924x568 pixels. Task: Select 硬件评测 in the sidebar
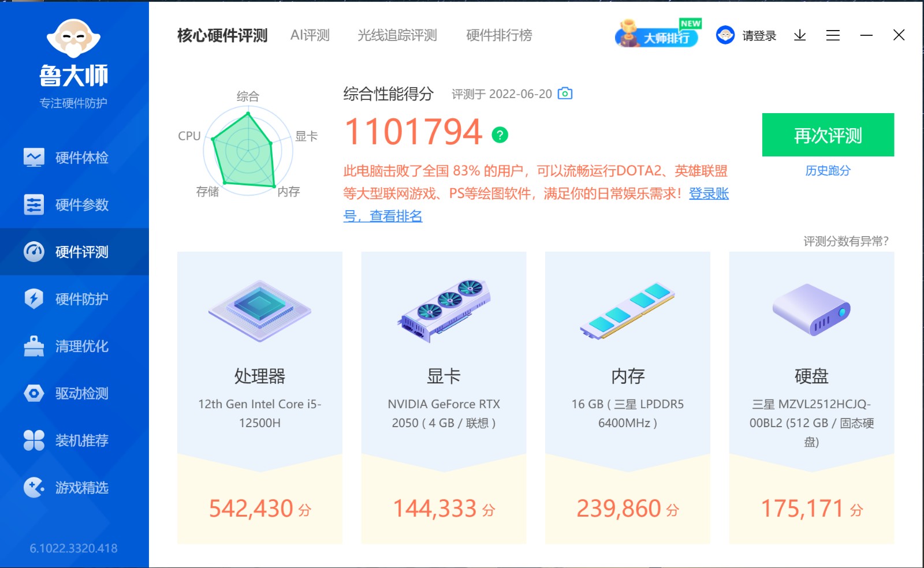[x=74, y=252]
